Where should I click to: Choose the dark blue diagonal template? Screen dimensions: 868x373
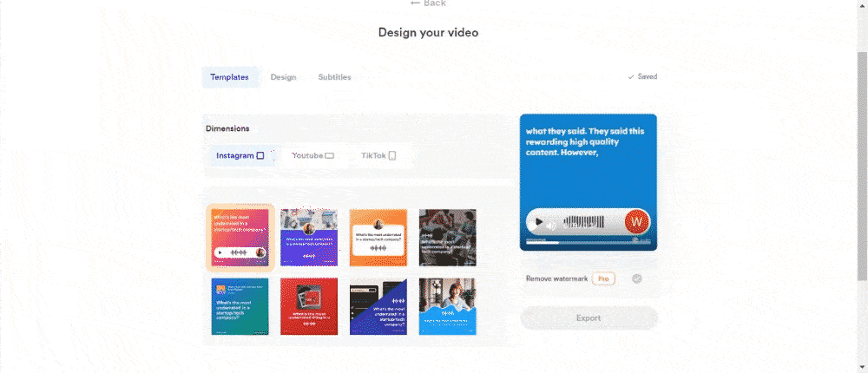tap(378, 306)
